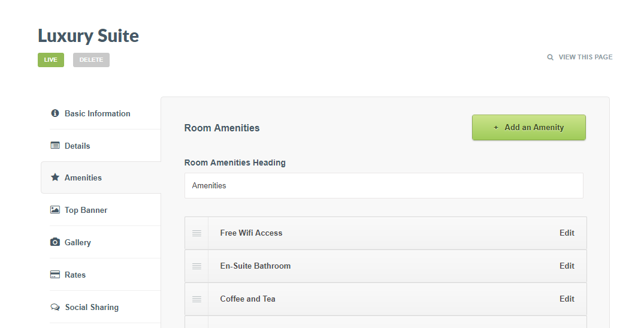Click the magnifier icon beside View This Page
Screen dimensions: 644x328
point(551,58)
